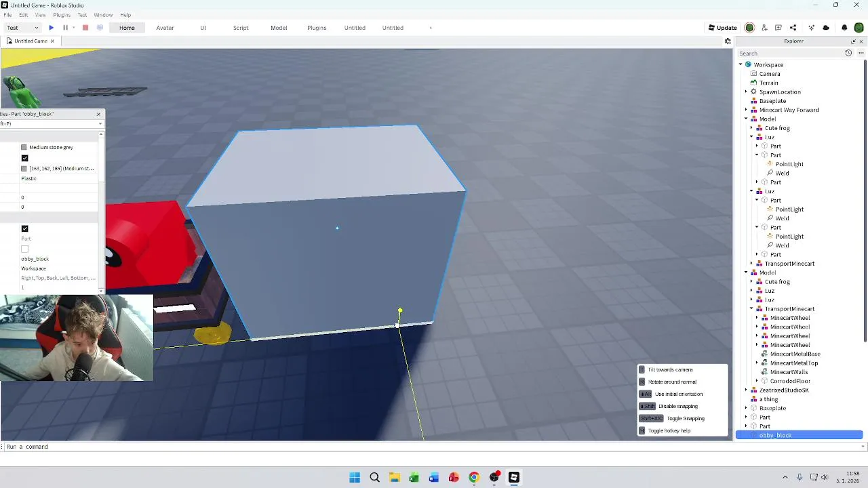Switch to the Model ribbon tab

(x=279, y=28)
